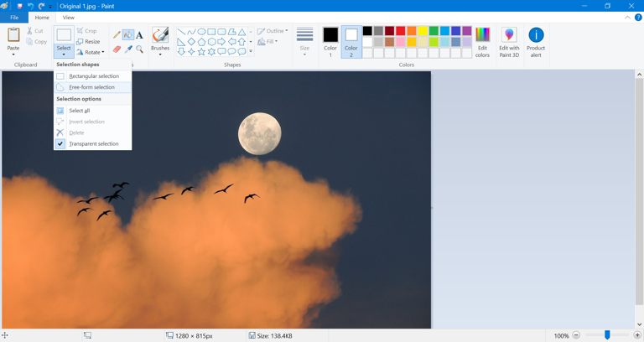The image size is (644, 342).
Task: Open Customize Quick Access Toolbar arrow
Action: click(x=50, y=7)
